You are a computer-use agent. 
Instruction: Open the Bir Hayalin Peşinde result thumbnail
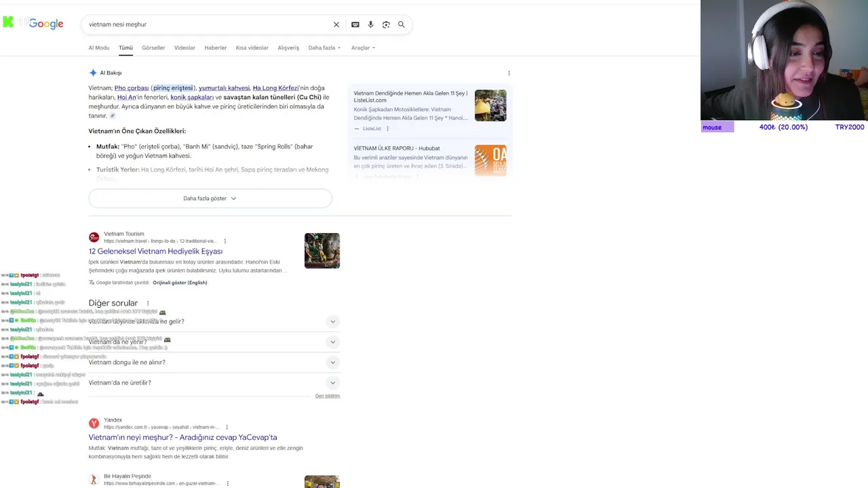(x=322, y=482)
